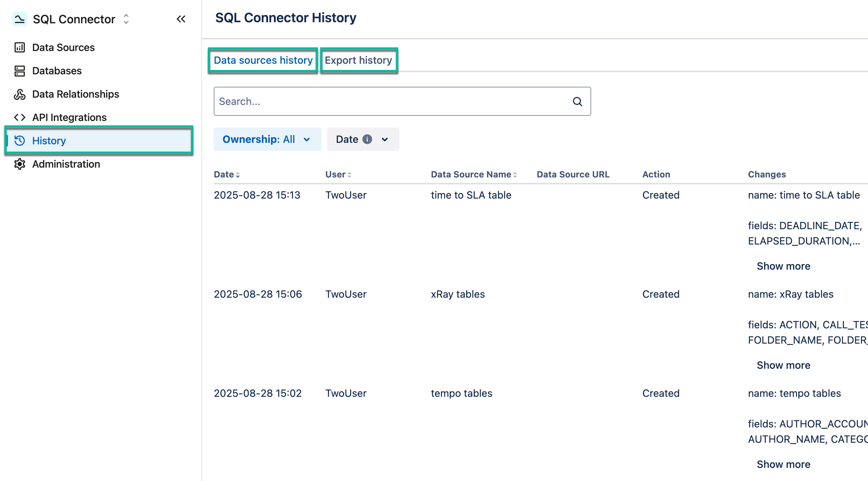The width and height of the screenshot is (868, 481).
Task: Click the search magnifier icon
Action: click(x=578, y=101)
